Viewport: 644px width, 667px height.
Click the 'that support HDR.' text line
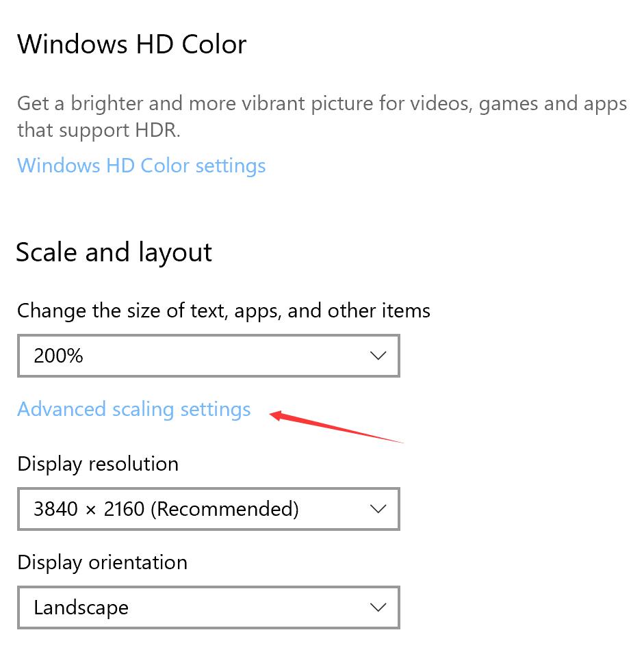click(99, 130)
